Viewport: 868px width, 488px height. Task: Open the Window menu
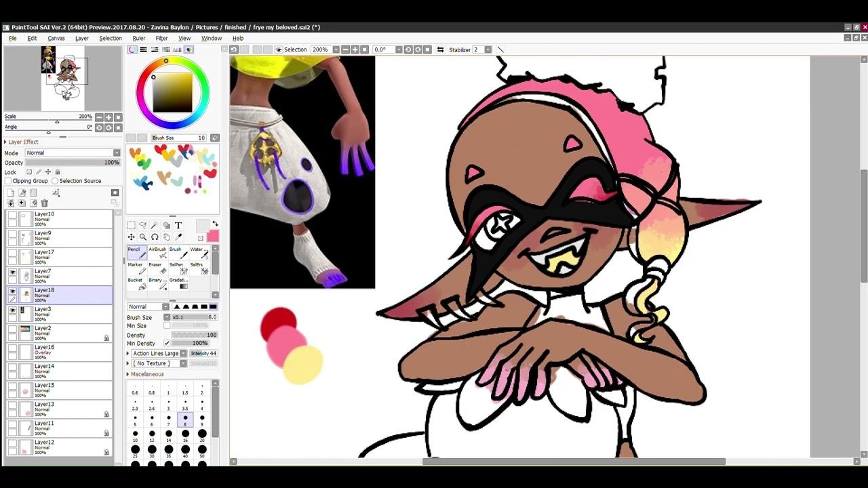212,39
